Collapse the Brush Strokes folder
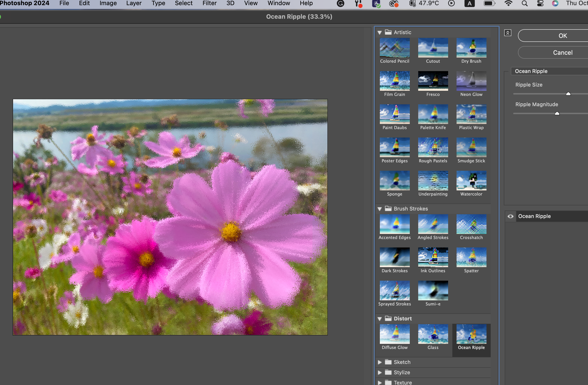This screenshot has width=588, height=385. coord(380,209)
